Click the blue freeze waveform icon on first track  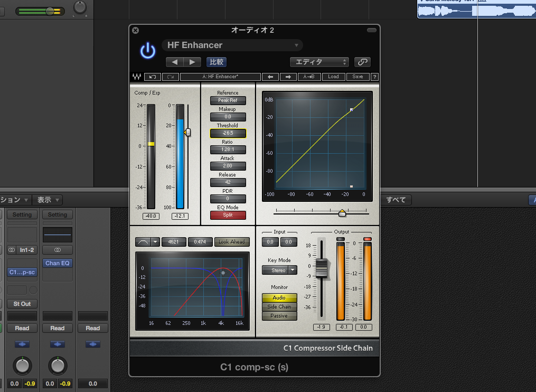click(x=22, y=344)
